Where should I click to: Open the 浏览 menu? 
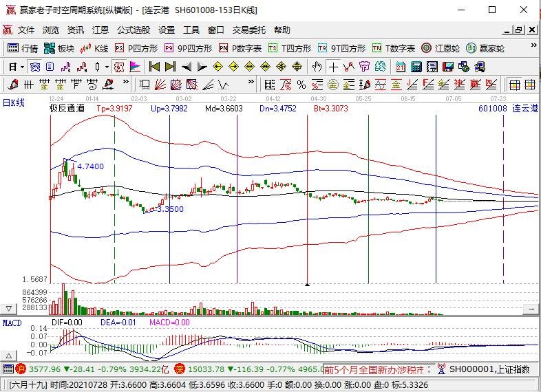pyautogui.click(x=51, y=30)
